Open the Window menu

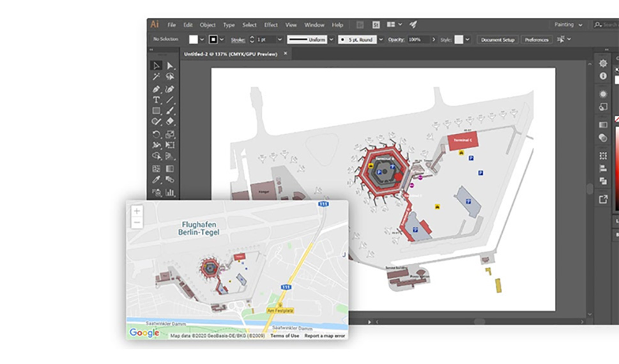[x=314, y=25]
